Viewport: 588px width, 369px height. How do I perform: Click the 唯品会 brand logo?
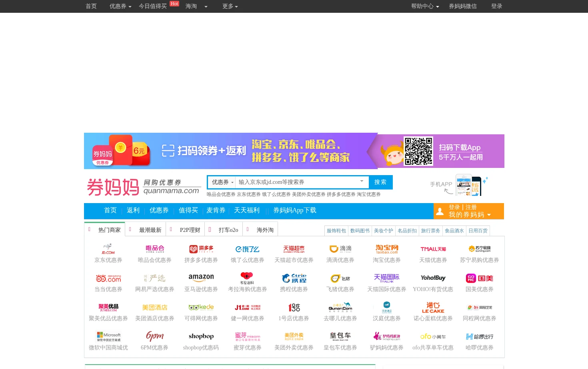click(x=154, y=249)
